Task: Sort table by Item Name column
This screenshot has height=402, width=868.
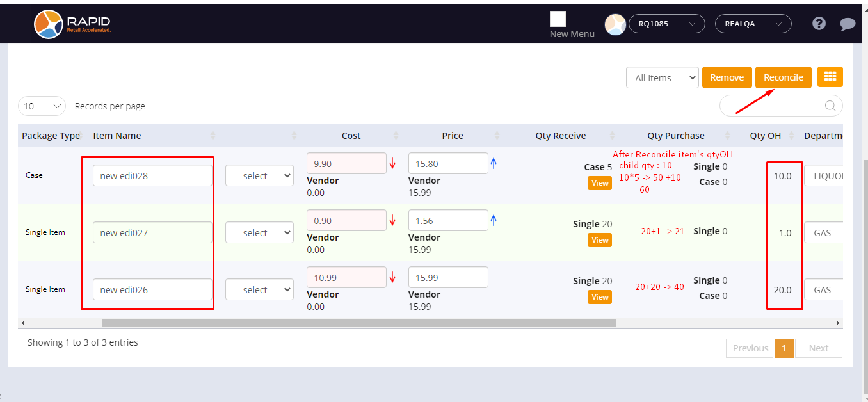Action: [117, 136]
